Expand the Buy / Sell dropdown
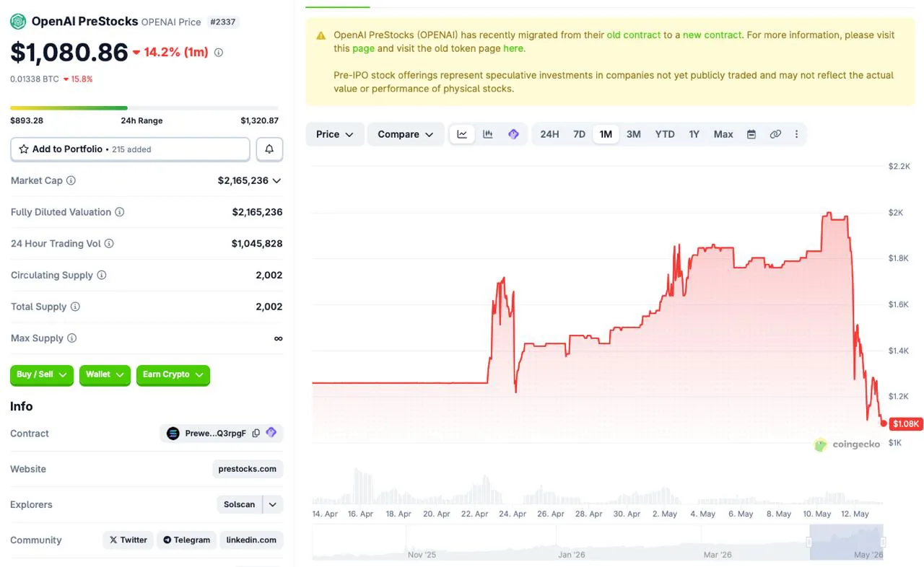Viewport: 924px width, 567px height. [42, 375]
